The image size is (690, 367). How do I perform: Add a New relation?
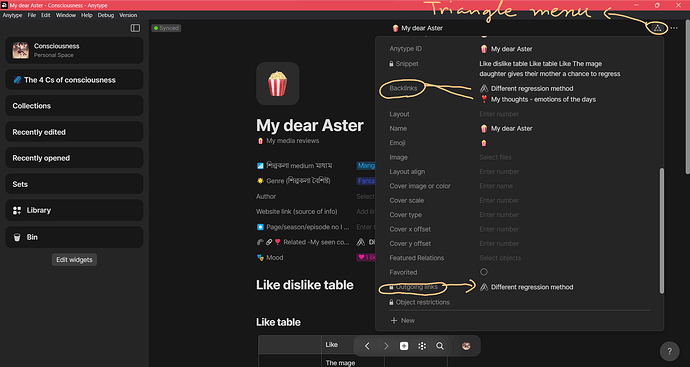point(403,320)
